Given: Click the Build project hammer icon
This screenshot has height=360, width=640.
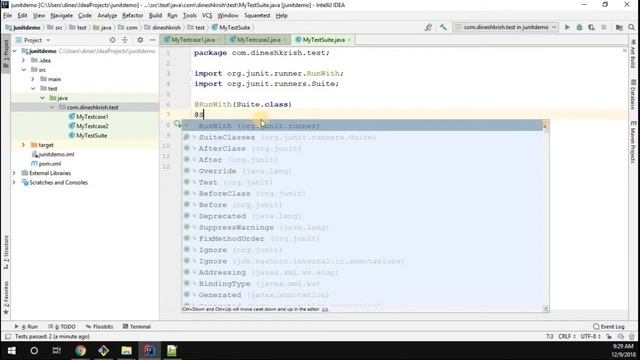Looking at the screenshot, I should click(443, 27).
